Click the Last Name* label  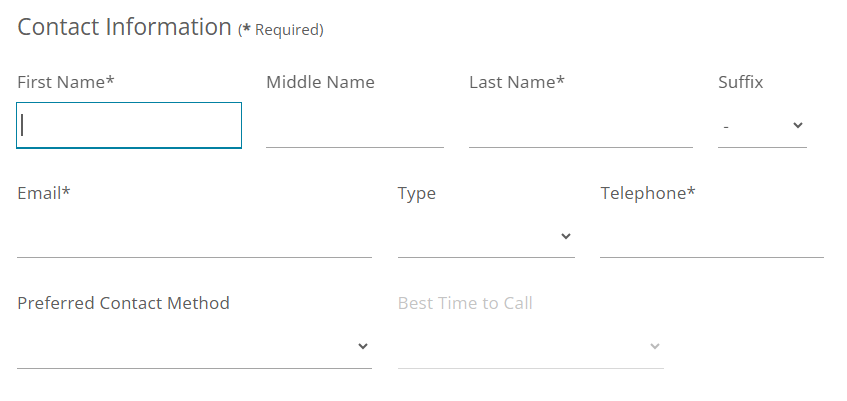pos(517,82)
